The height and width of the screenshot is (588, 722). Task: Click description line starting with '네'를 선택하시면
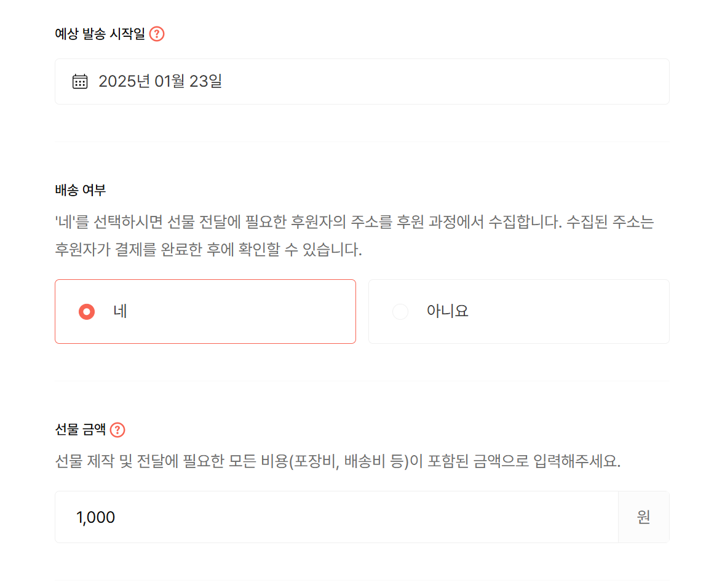pos(354,222)
